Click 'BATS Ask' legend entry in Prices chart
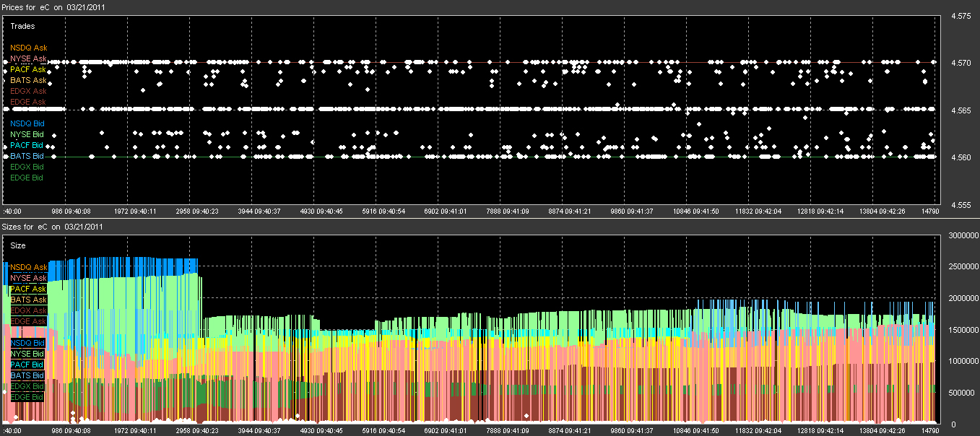Image resolution: width=980 pixels, height=436 pixels. (x=29, y=80)
